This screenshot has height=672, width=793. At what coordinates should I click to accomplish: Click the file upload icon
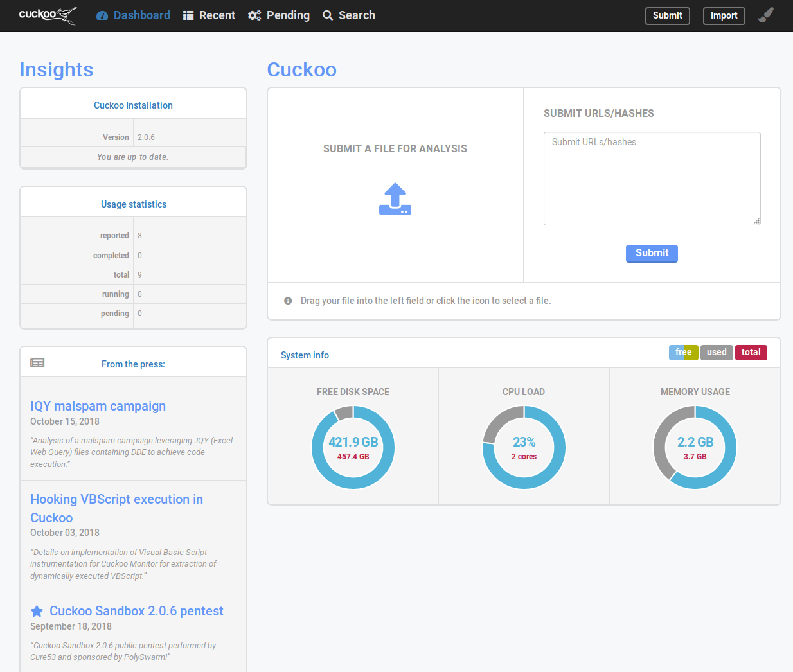coord(395,199)
